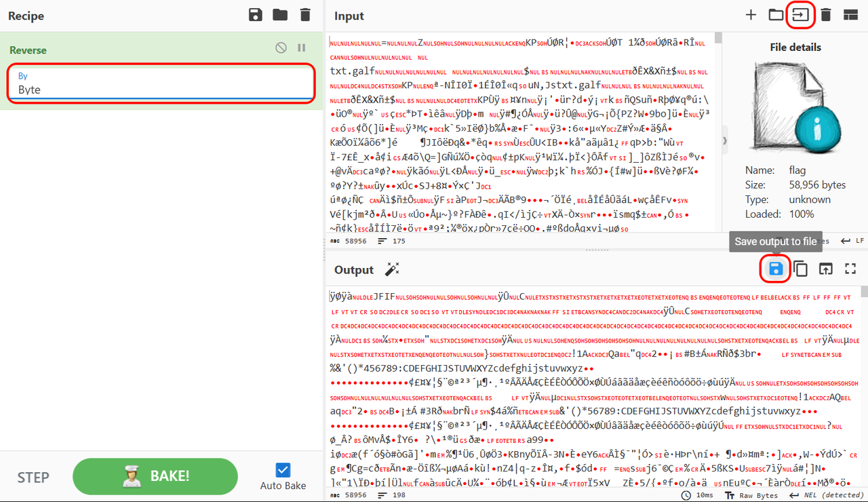Add a new input tab
Screen dimensions: 868x502
(751, 15)
